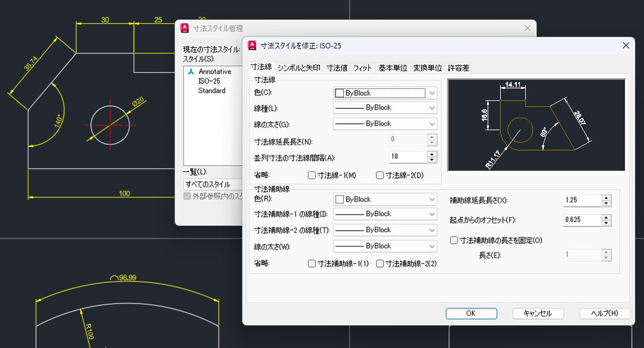Click the 外部参照内のスタイル checkbox
This screenshot has height=348, width=644.
[187, 196]
